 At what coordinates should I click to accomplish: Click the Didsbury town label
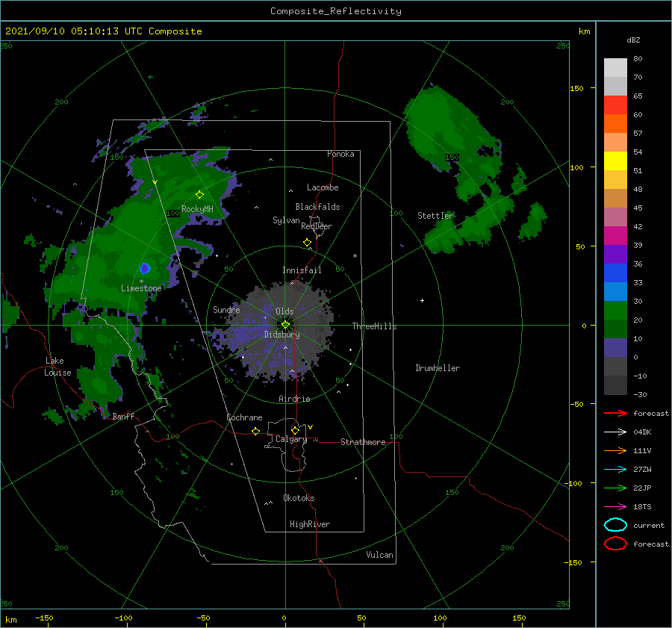(282, 335)
